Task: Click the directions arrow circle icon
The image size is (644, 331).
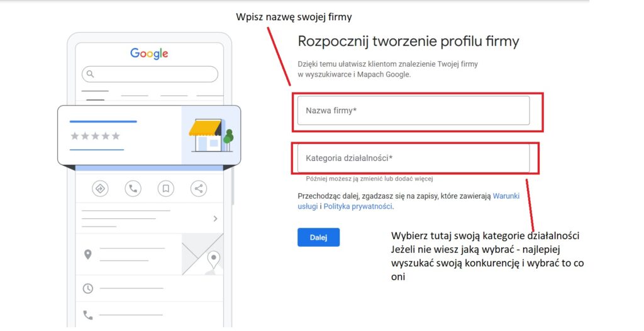Action: click(100, 189)
